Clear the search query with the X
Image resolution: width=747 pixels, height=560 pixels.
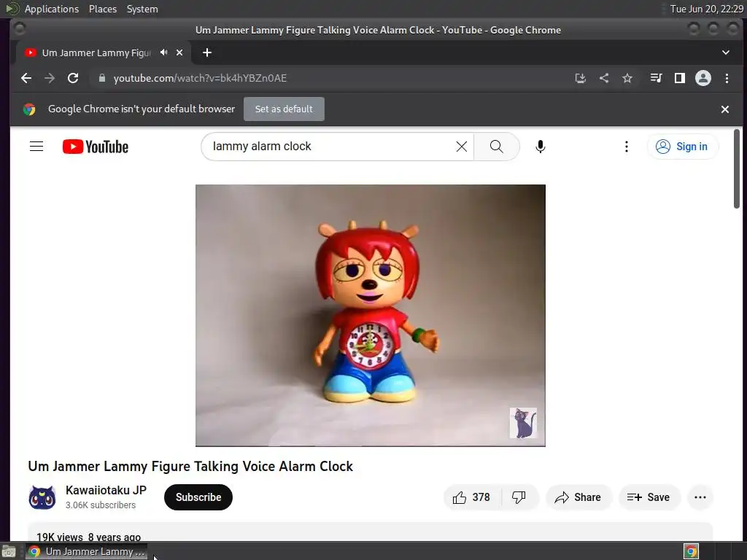[462, 146]
